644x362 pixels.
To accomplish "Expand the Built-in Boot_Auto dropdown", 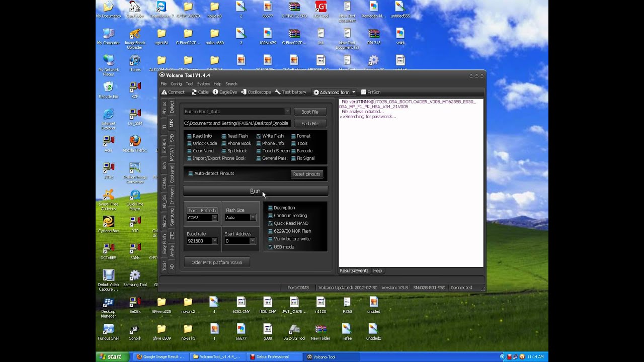I will pyautogui.click(x=287, y=112).
